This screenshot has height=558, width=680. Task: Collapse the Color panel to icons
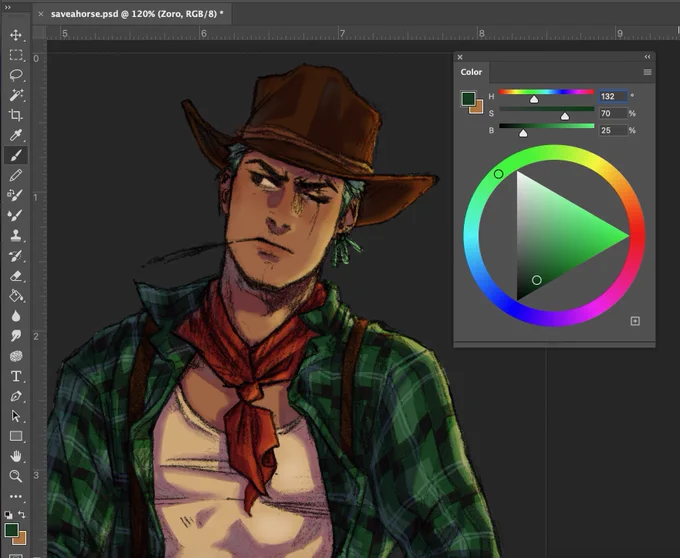click(x=647, y=57)
